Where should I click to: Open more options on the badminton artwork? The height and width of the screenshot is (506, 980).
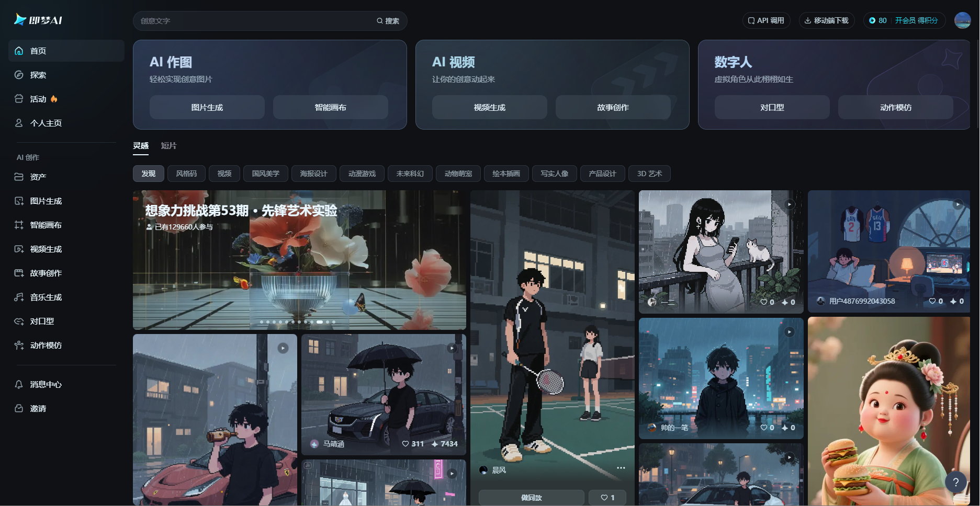click(x=621, y=468)
